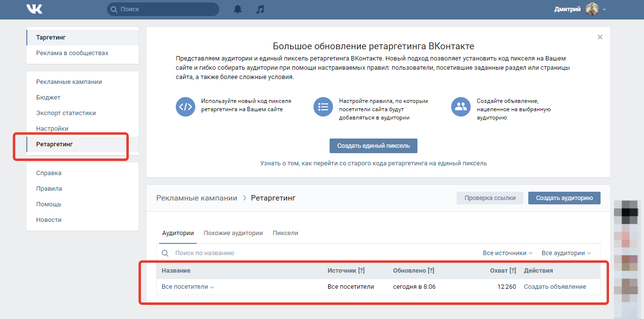Open Помощь in the sidebar
The width and height of the screenshot is (644, 319).
click(83, 204)
